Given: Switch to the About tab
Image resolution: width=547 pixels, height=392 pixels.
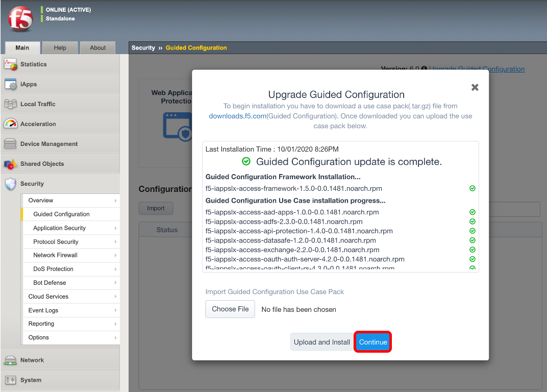Looking at the screenshot, I should 97,48.
